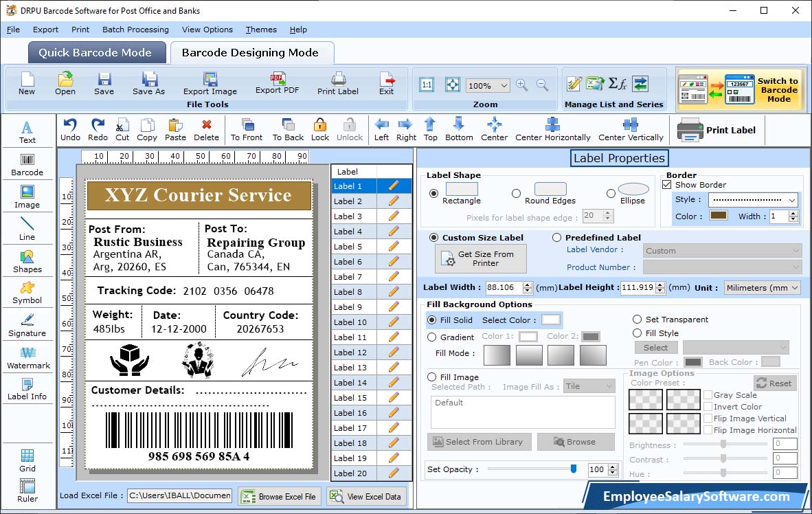
Task: Open the Export menu
Action: point(45,30)
